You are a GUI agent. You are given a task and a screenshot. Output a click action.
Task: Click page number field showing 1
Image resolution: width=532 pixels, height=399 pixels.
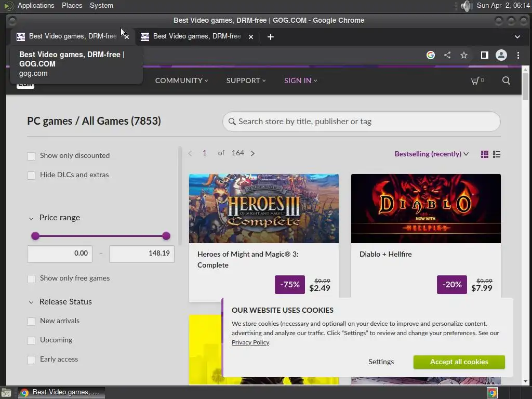(x=205, y=153)
